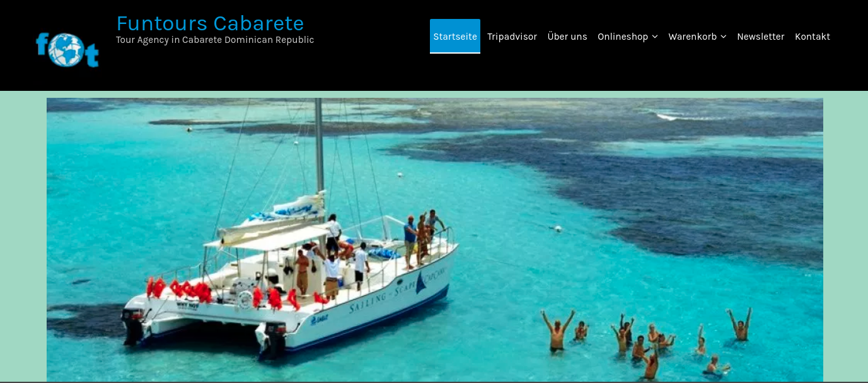Viewport: 868px width, 383px height.
Task: Navigate to Über uns
Action: 567,37
